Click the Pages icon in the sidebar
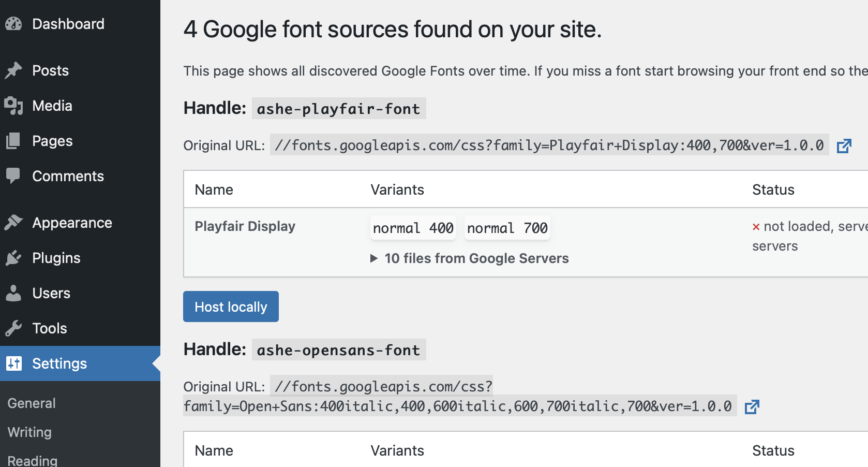The height and width of the screenshot is (467, 868). click(x=14, y=141)
